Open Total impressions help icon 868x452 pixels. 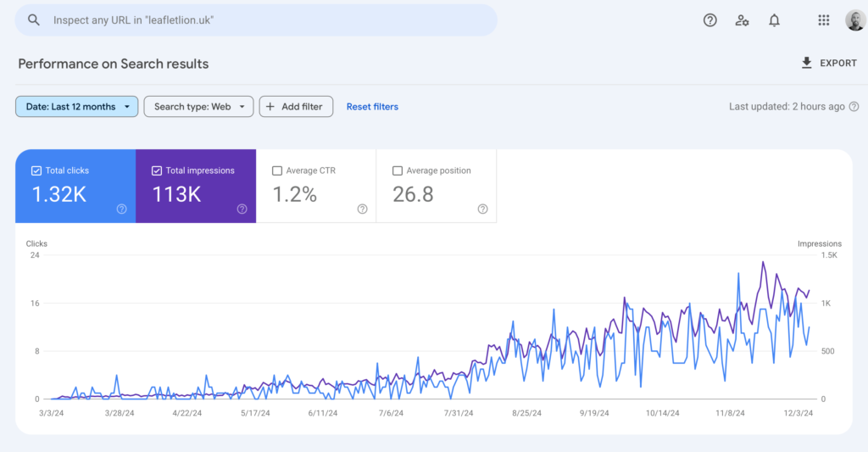[242, 209]
